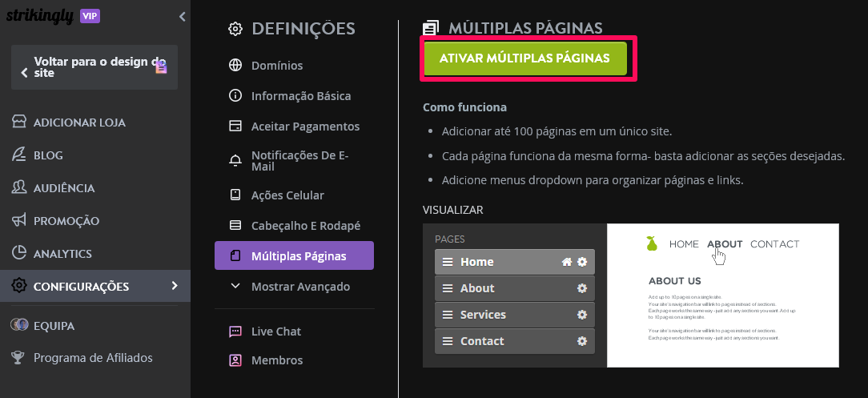
Task: Expand the Configurações arrow
Action: [175, 286]
